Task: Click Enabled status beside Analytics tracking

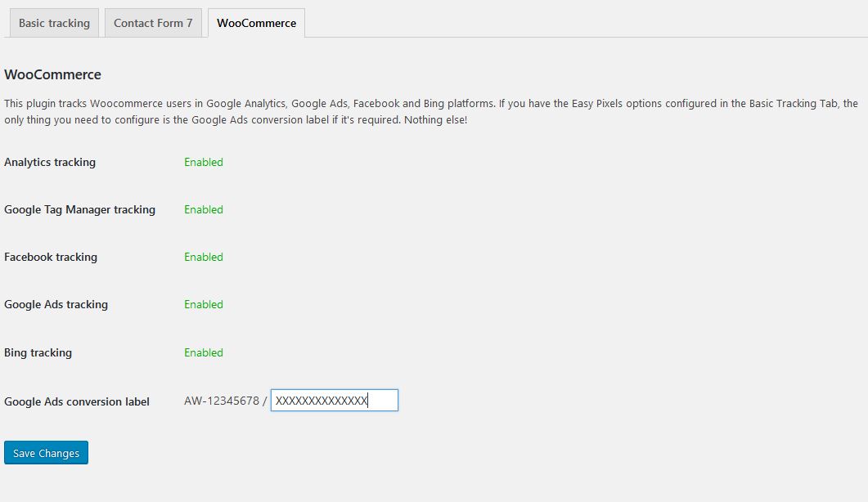Action: [x=204, y=162]
